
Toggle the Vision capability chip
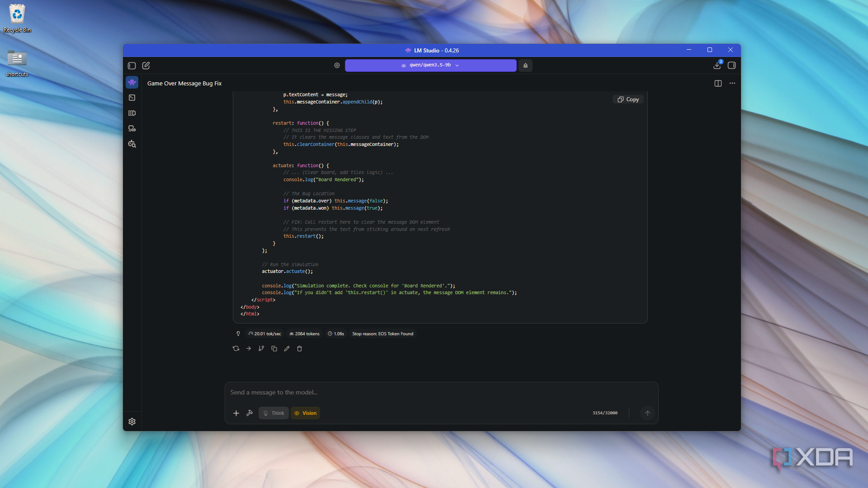(x=305, y=413)
